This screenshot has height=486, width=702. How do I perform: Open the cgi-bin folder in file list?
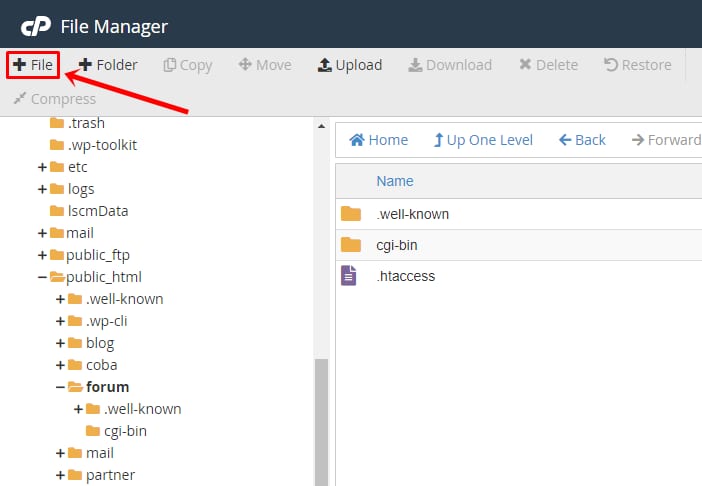tap(397, 245)
